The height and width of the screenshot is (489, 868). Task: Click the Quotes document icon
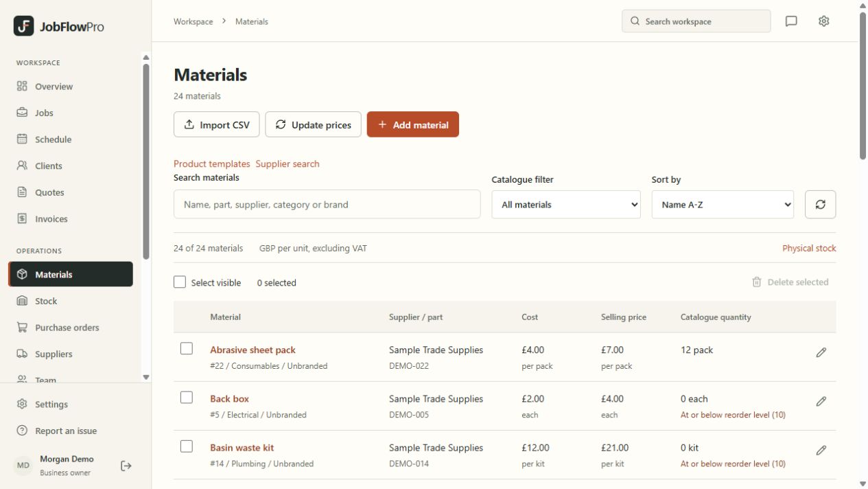pyautogui.click(x=22, y=192)
